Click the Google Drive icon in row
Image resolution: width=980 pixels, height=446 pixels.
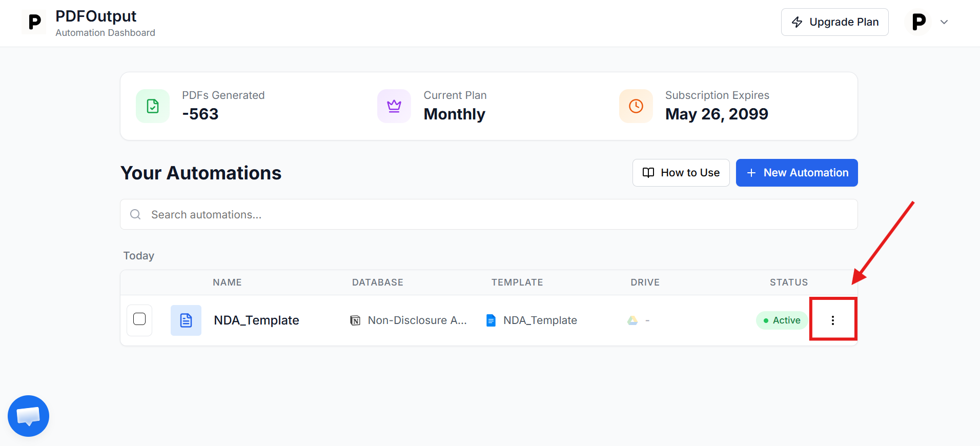[632, 320]
